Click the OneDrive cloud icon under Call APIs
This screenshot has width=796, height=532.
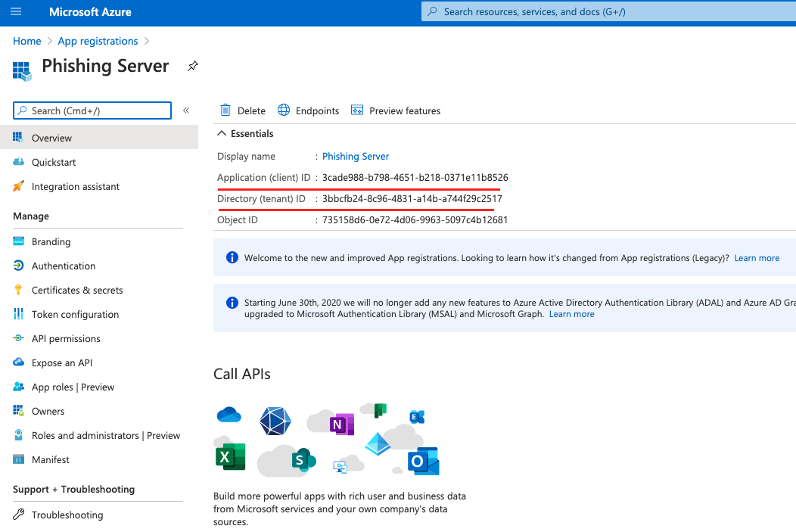tap(229, 415)
